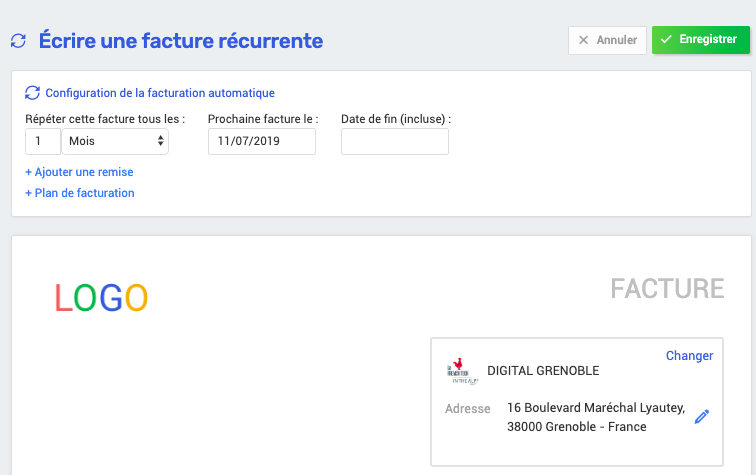This screenshot has height=475, width=756.
Task: Click the pencil icon to edit address
Action: coord(701,417)
